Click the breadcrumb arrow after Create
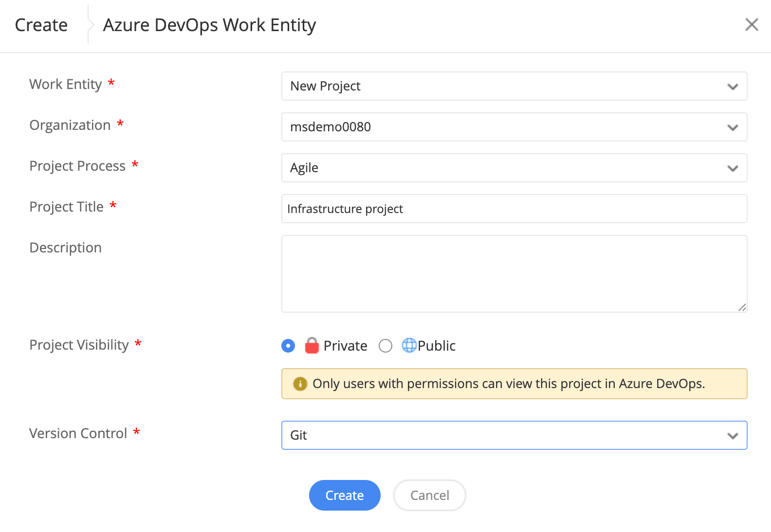 [x=90, y=25]
